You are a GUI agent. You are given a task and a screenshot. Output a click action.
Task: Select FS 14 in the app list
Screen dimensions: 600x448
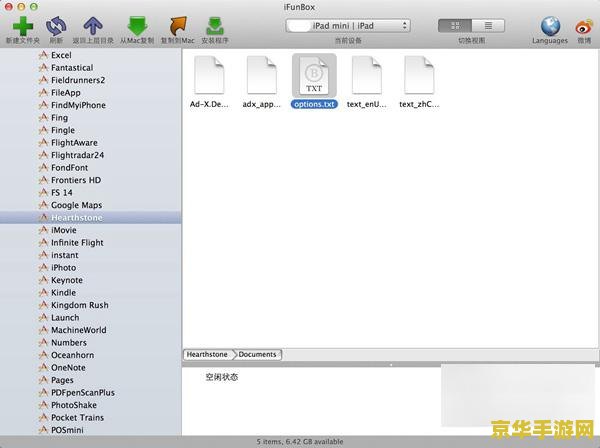click(62, 193)
